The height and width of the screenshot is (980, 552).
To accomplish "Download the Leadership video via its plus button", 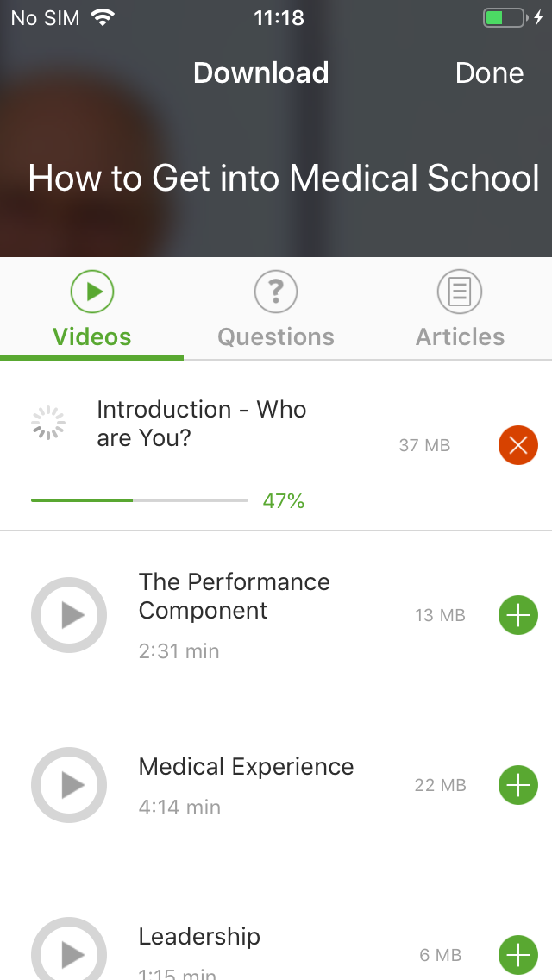I will 518,955.
